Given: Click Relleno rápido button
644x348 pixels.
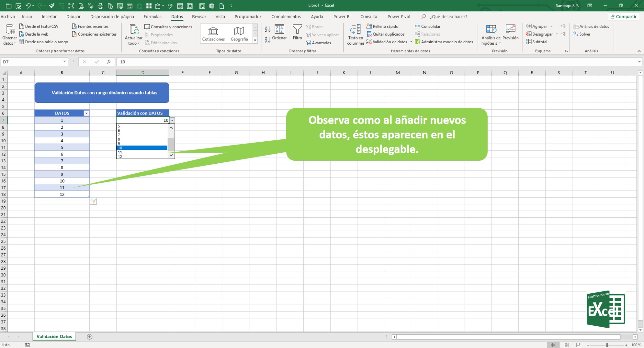Looking at the screenshot, I should (382, 26).
